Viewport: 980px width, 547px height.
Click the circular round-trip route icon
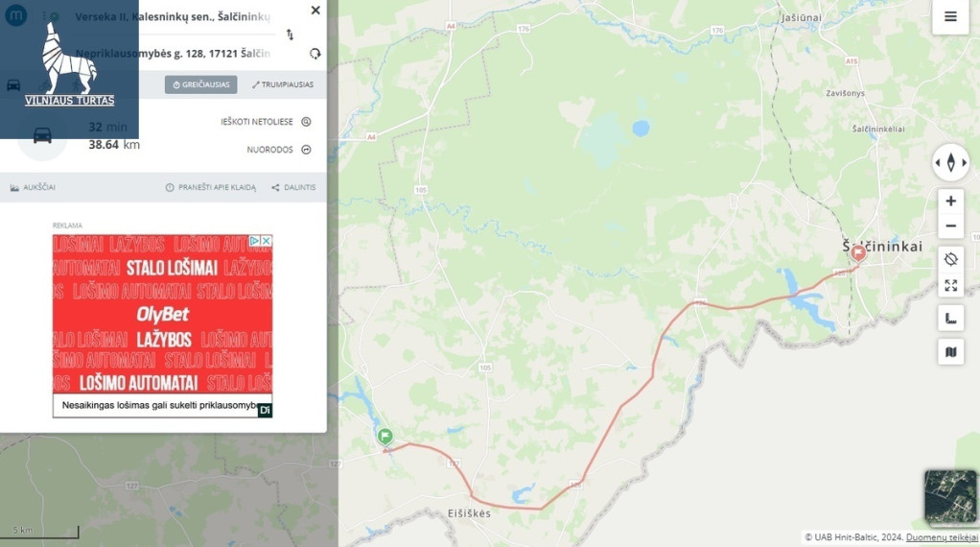315,54
